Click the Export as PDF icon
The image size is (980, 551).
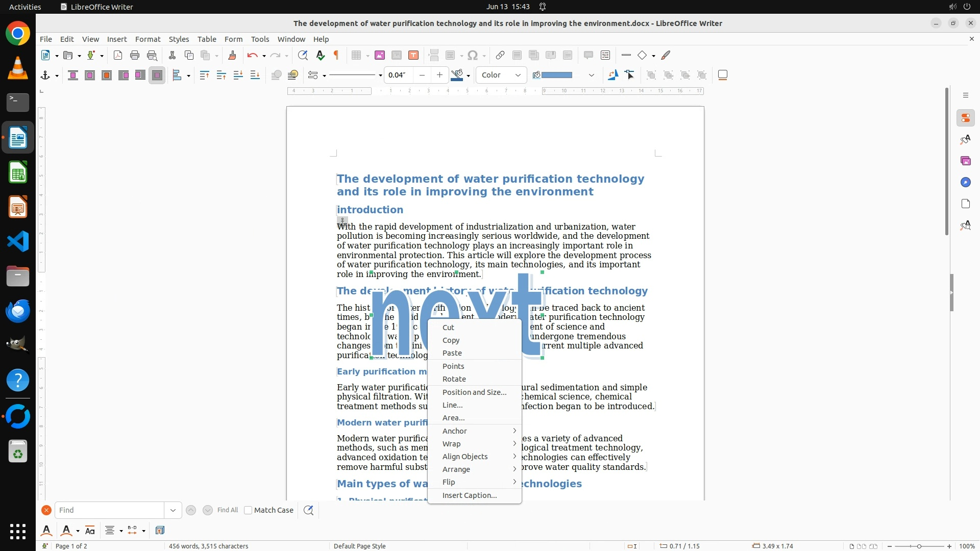[x=118, y=55]
